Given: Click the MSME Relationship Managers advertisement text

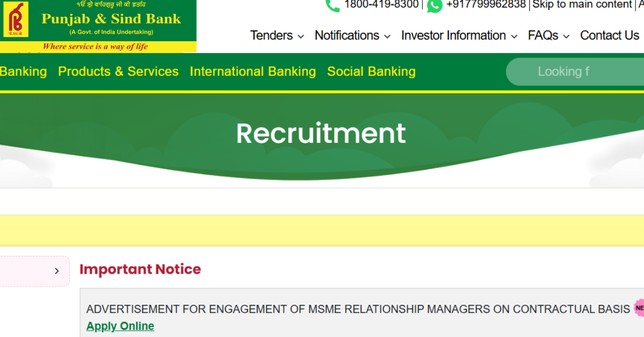Looking at the screenshot, I should (358, 309).
